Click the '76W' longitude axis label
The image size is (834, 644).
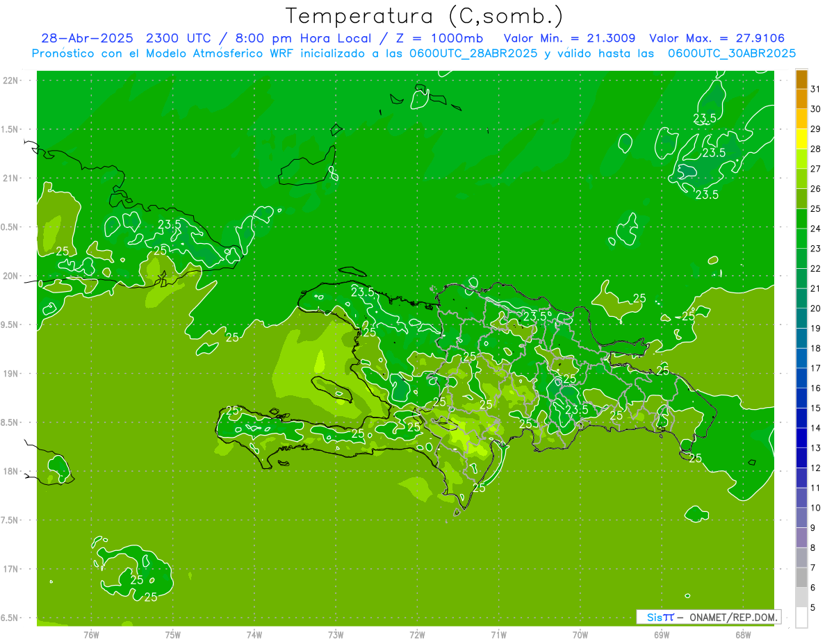(x=91, y=634)
